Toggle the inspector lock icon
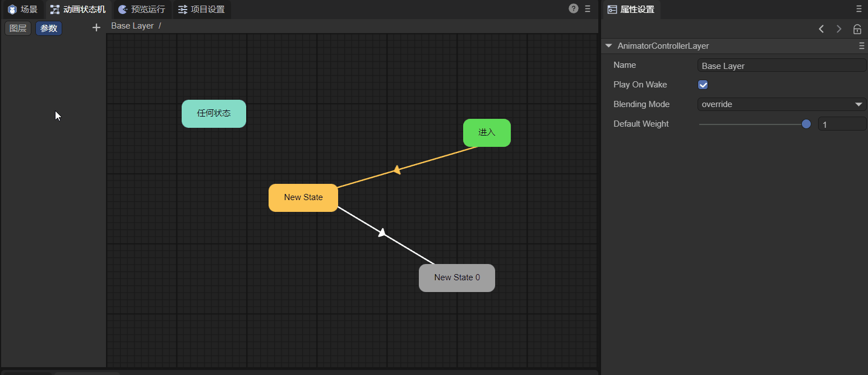Viewport: 868px width, 375px height. [857, 29]
